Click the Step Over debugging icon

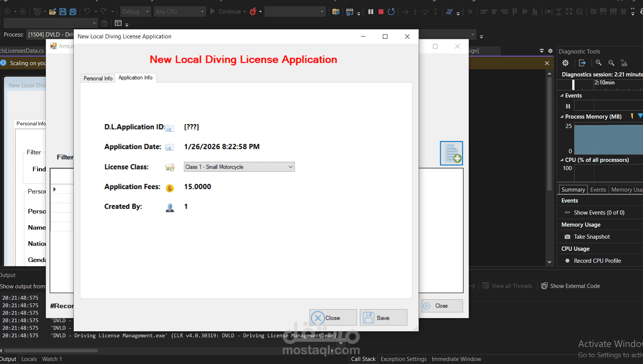[x=425, y=12]
